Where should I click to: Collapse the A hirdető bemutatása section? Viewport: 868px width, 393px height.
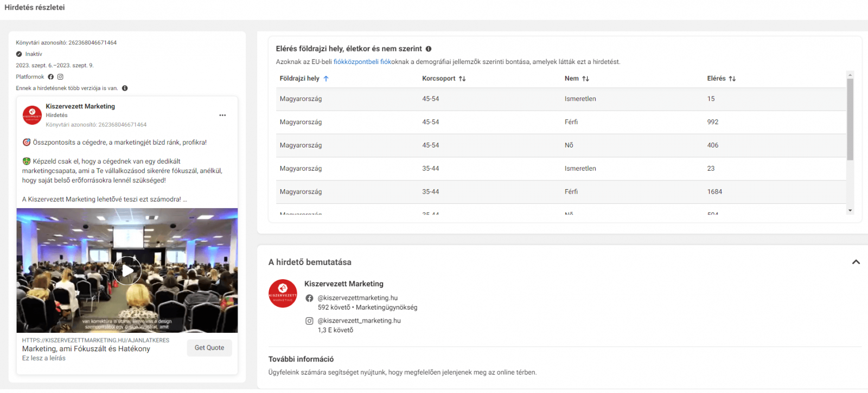[856, 262]
